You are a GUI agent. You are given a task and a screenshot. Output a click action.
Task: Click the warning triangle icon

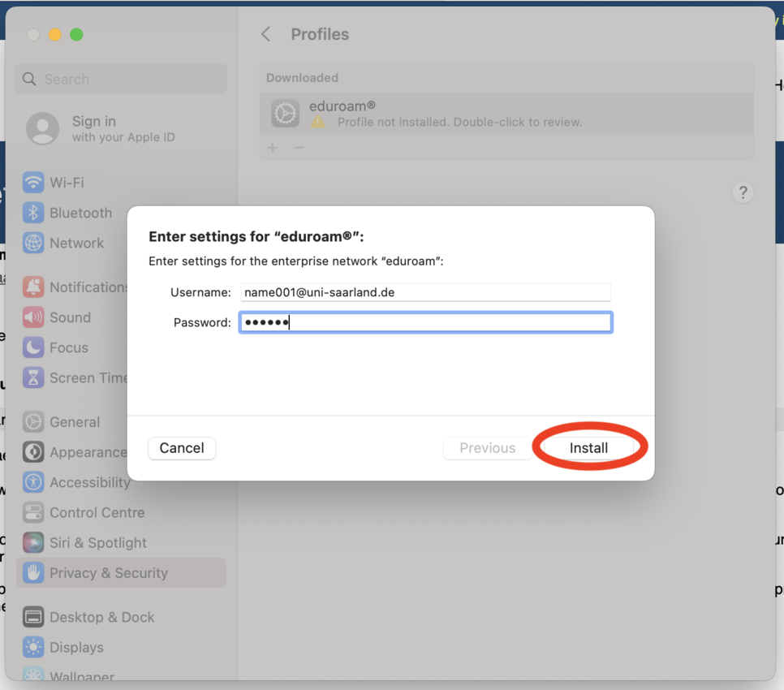click(317, 122)
